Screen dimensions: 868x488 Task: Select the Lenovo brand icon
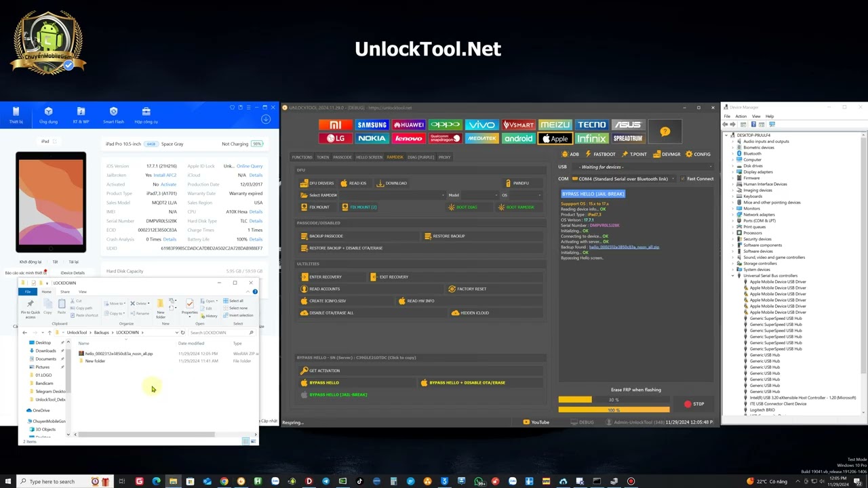point(409,138)
